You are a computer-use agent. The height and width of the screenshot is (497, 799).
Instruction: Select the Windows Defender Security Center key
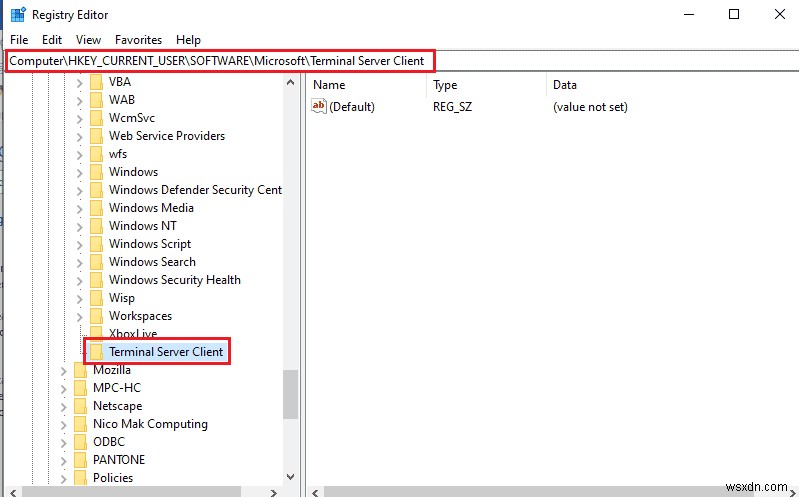(x=195, y=190)
